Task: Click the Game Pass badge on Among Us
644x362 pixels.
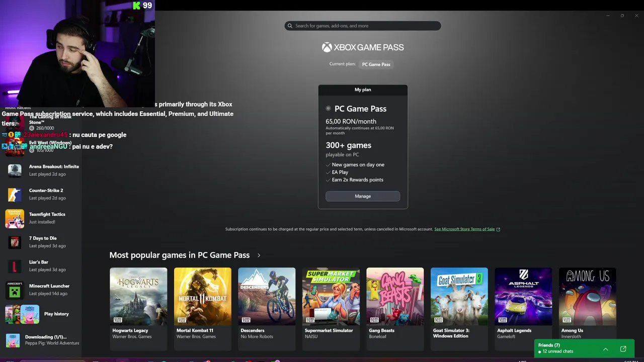Action: point(567,320)
